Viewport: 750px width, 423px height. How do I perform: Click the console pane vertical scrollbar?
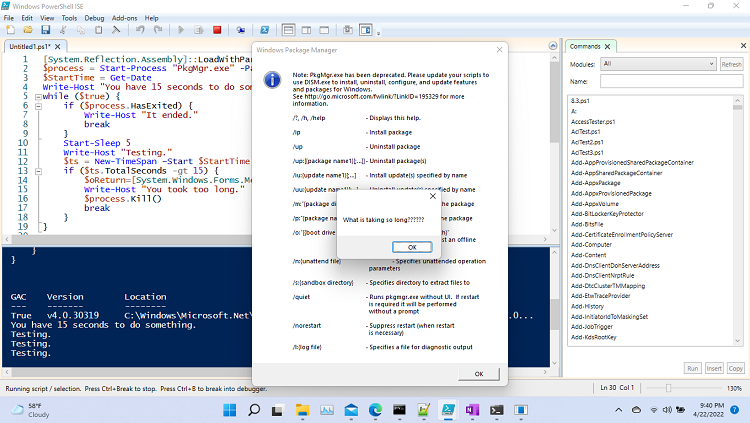pos(554,307)
